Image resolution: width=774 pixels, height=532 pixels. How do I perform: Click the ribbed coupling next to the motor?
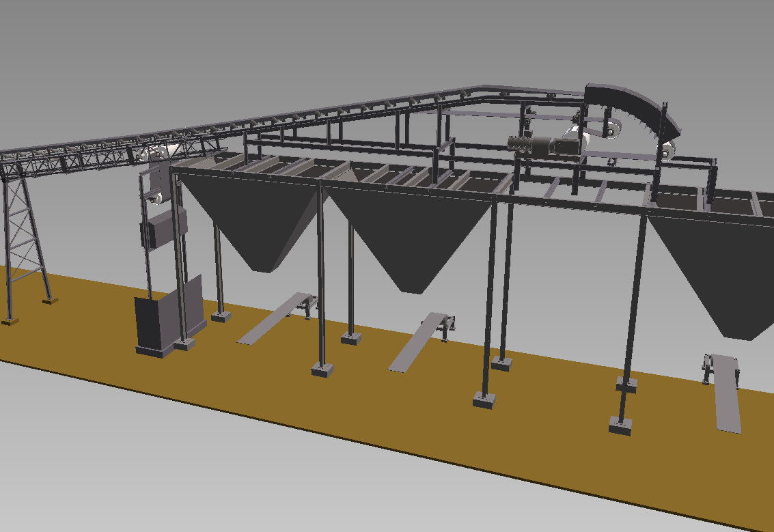click(x=521, y=143)
